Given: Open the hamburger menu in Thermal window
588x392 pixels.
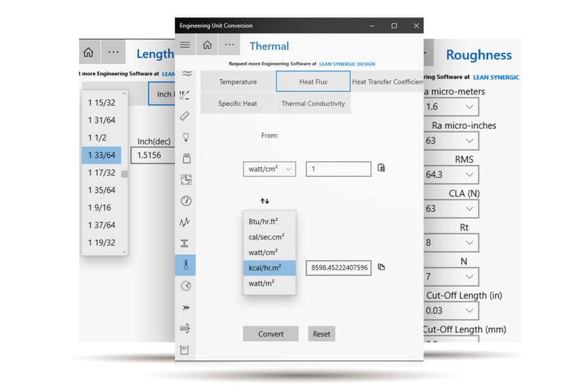Looking at the screenshot, I should [185, 45].
